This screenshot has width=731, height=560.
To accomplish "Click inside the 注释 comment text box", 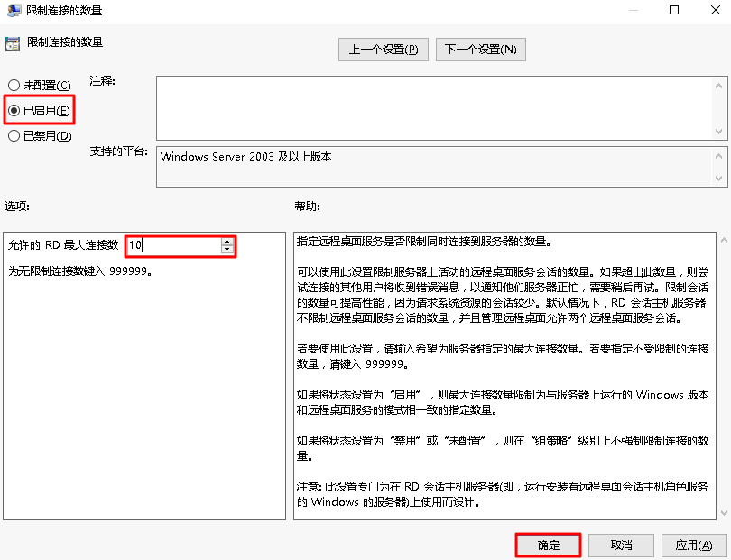I will click(433, 106).
